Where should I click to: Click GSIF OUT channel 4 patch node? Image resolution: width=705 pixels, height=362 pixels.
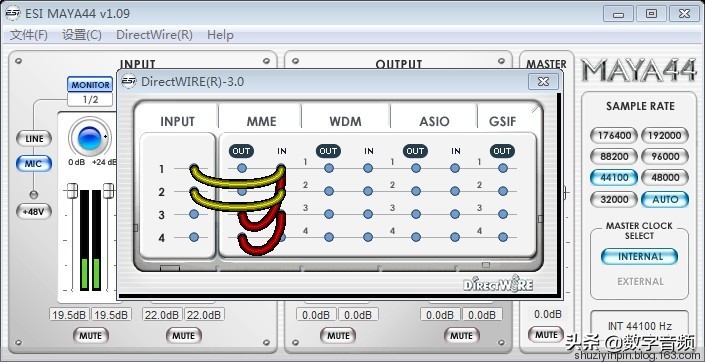coord(503,237)
